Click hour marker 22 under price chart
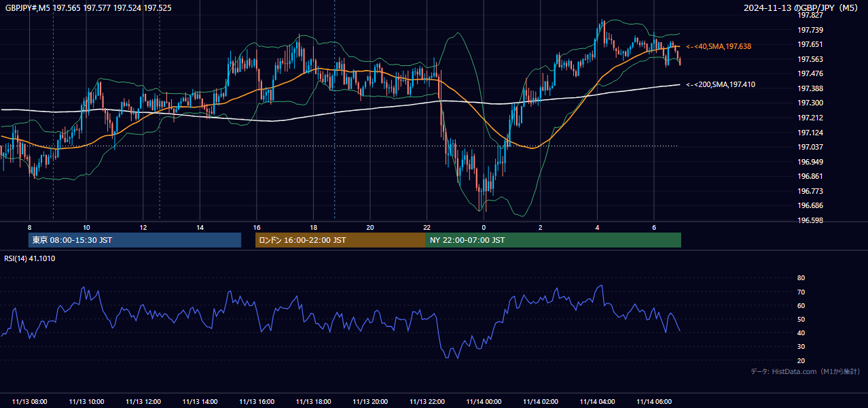868x408 pixels. pos(427,227)
